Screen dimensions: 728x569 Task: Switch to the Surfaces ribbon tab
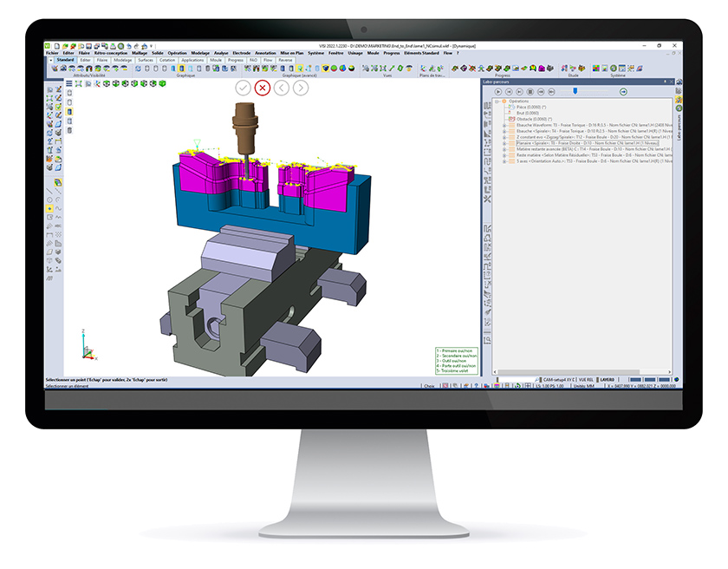click(145, 60)
